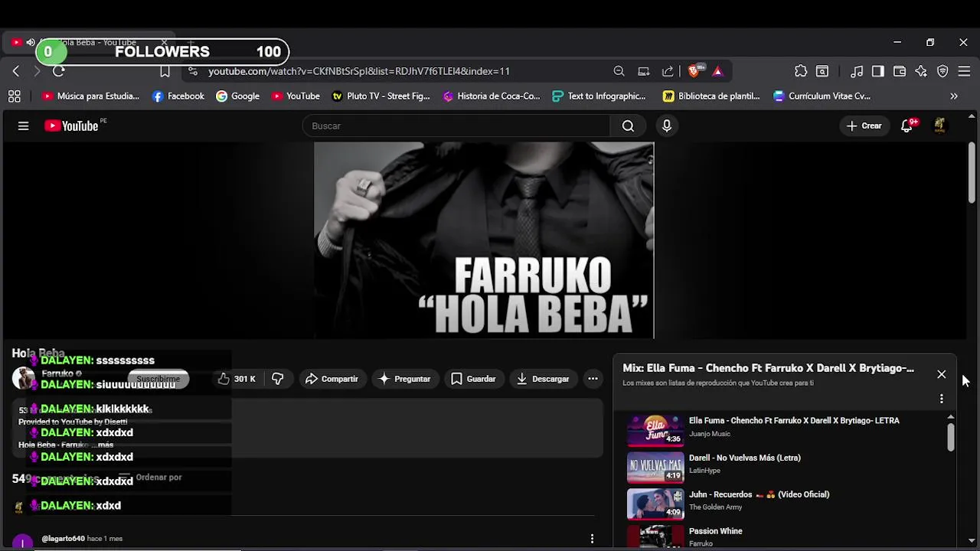Open the apps grid in bookmarks bar
This screenshot has width=980, height=551.
pyautogui.click(x=14, y=96)
